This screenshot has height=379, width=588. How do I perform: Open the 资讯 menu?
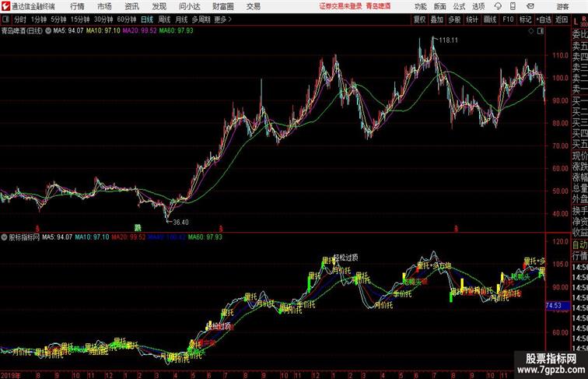131,6
